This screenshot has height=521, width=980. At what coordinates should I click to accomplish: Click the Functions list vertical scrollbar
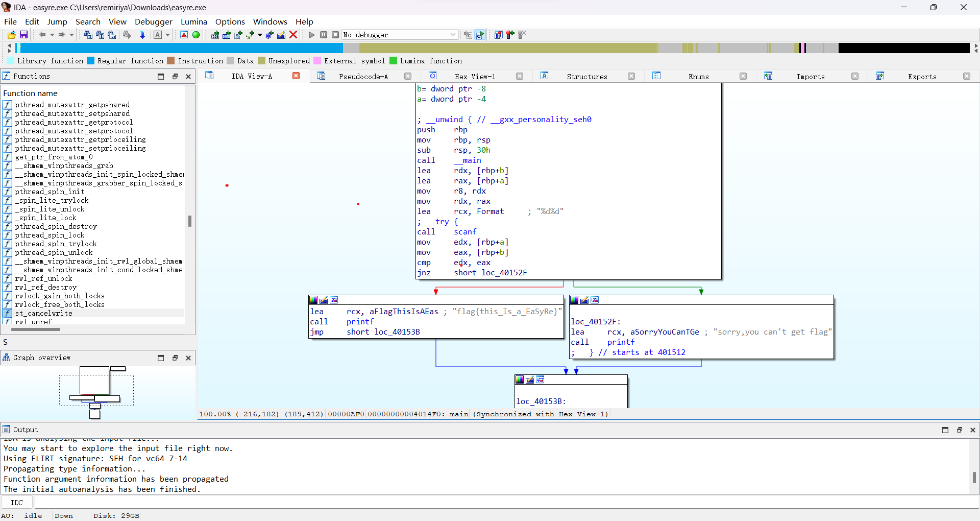[x=190, y=221]
